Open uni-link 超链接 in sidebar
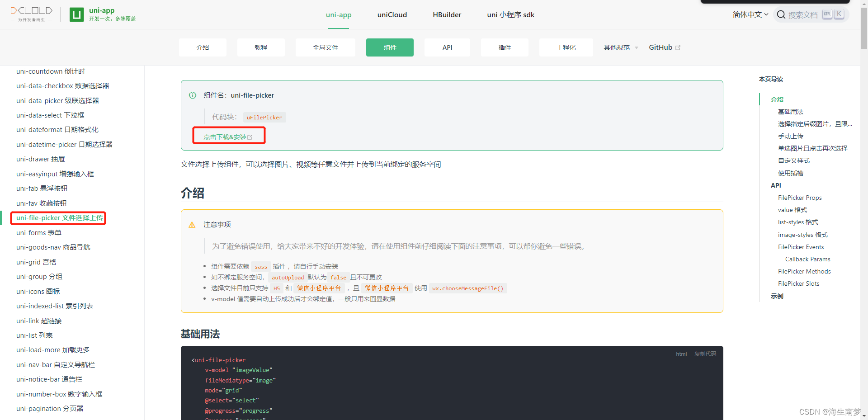 [x=39, y=321]
